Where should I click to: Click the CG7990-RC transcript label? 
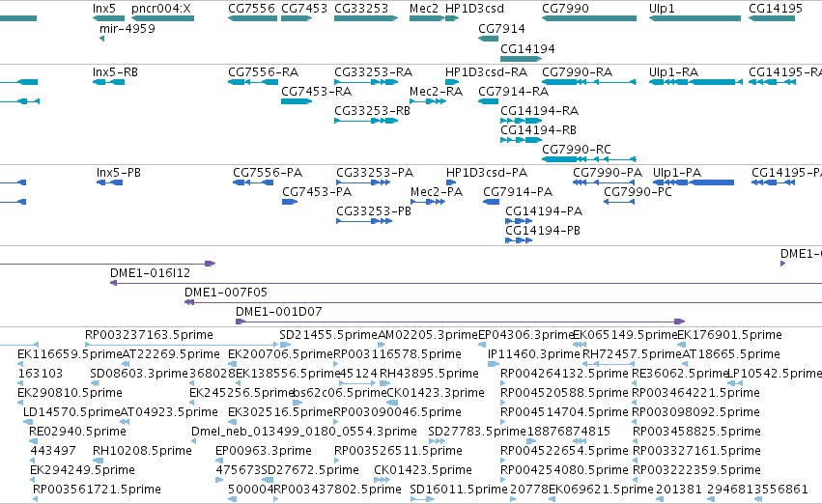coord(577,150)
